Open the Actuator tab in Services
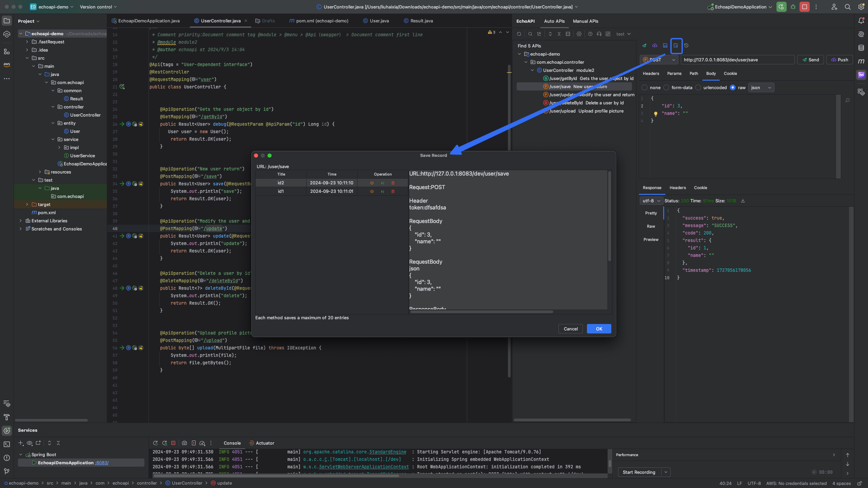This screenshot has width=868, height=488. [x=261, y=443]
